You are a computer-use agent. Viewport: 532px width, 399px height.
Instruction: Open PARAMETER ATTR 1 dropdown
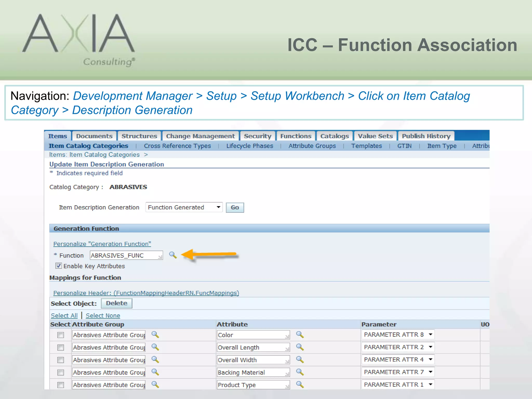398,384
